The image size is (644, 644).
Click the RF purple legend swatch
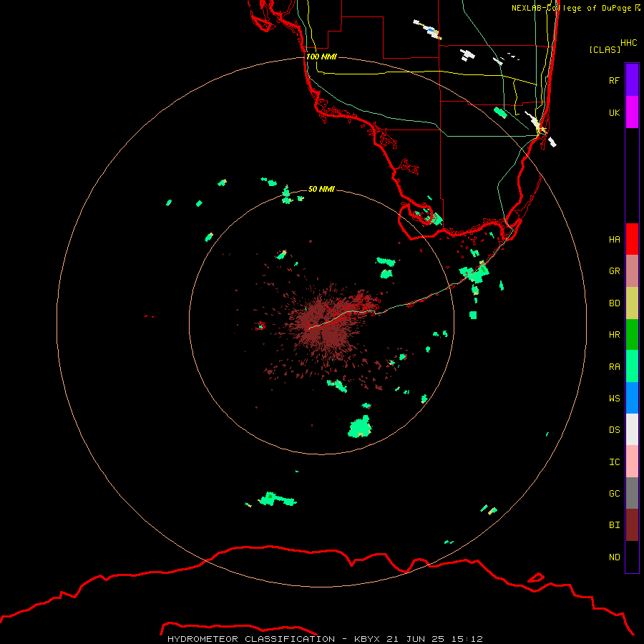click(632, 80)
